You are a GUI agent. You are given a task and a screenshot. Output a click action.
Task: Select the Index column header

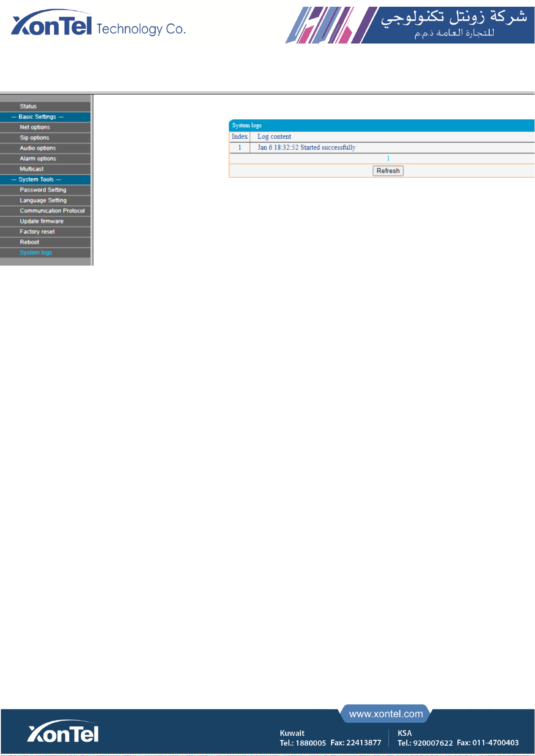pos(240,136)
